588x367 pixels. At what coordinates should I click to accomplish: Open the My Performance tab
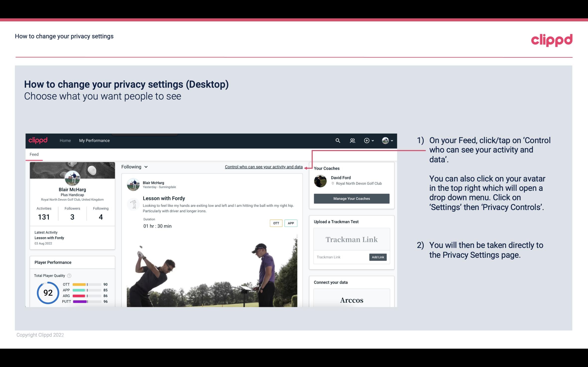(94, 140)
